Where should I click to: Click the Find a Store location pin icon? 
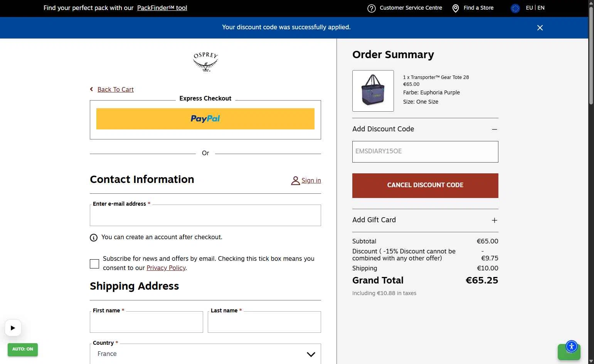(455, 8)
